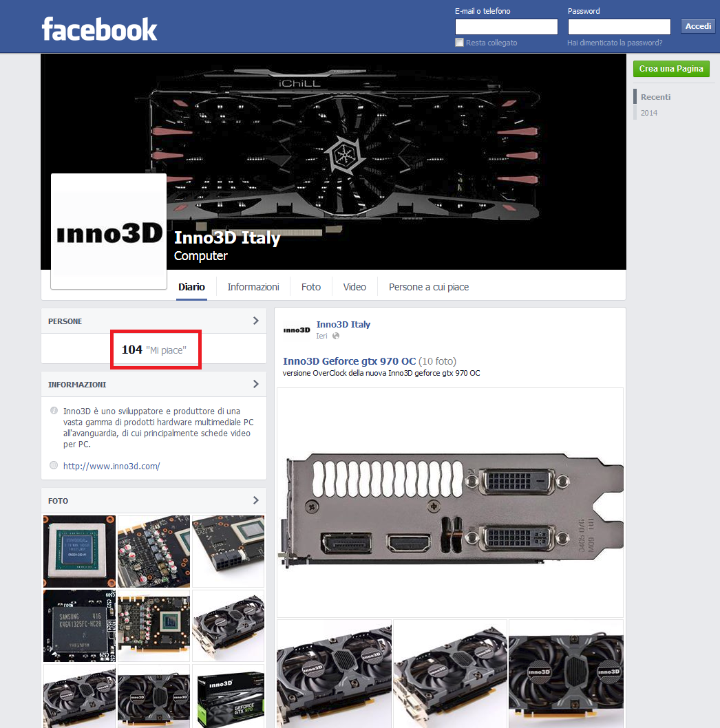Click the Crea una Pagina button
The height and width of the screenshot is (728, 720).
[x=671, y=69]
